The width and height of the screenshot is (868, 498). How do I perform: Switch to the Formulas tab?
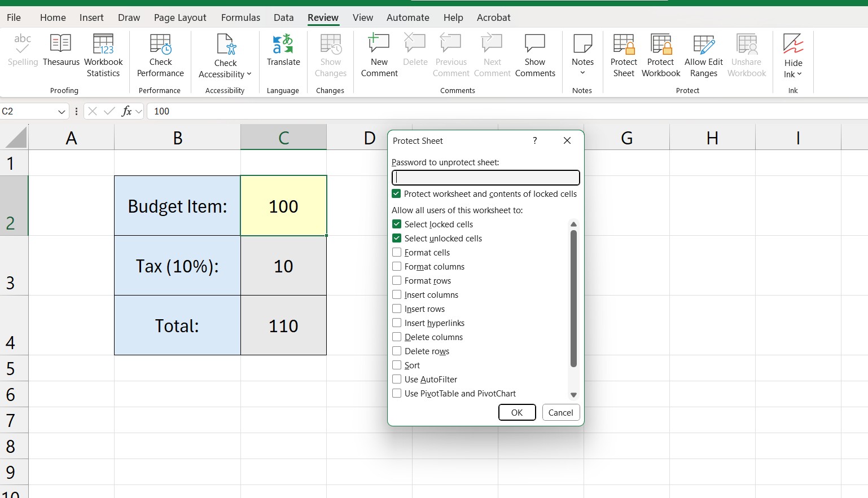pyautogui.click(x=240, y=17)
